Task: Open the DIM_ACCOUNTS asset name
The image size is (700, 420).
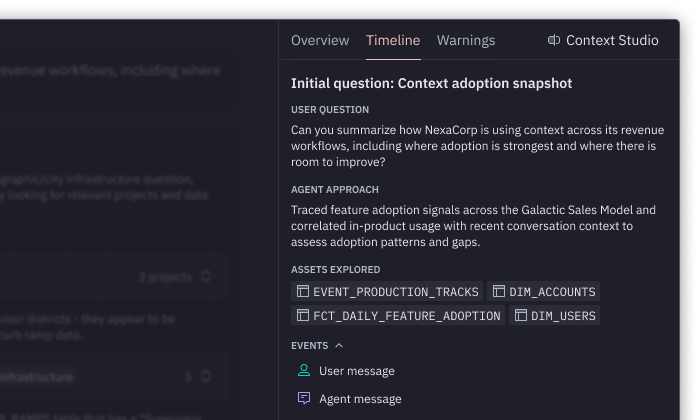Action: pyautogui.click(x=552, y=292)
